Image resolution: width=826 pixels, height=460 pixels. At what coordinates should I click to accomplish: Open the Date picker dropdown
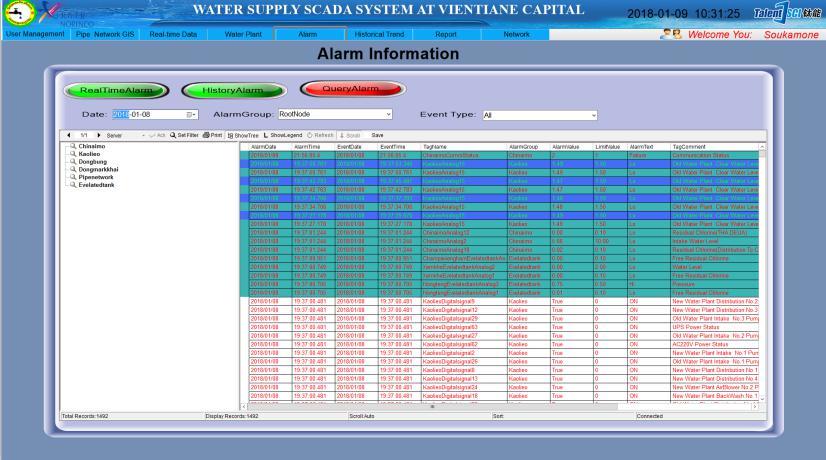coord(191,114)
